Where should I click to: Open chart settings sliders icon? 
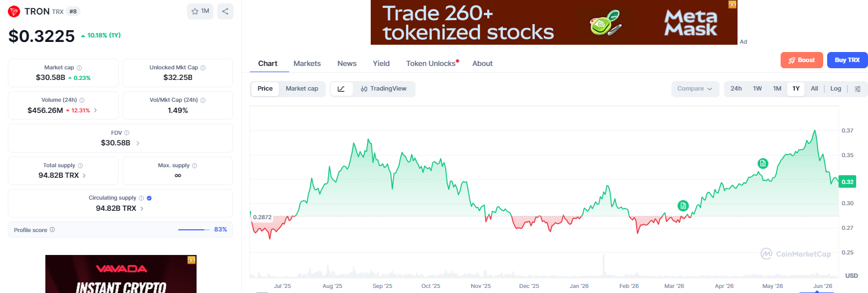[x=857, y=88]
